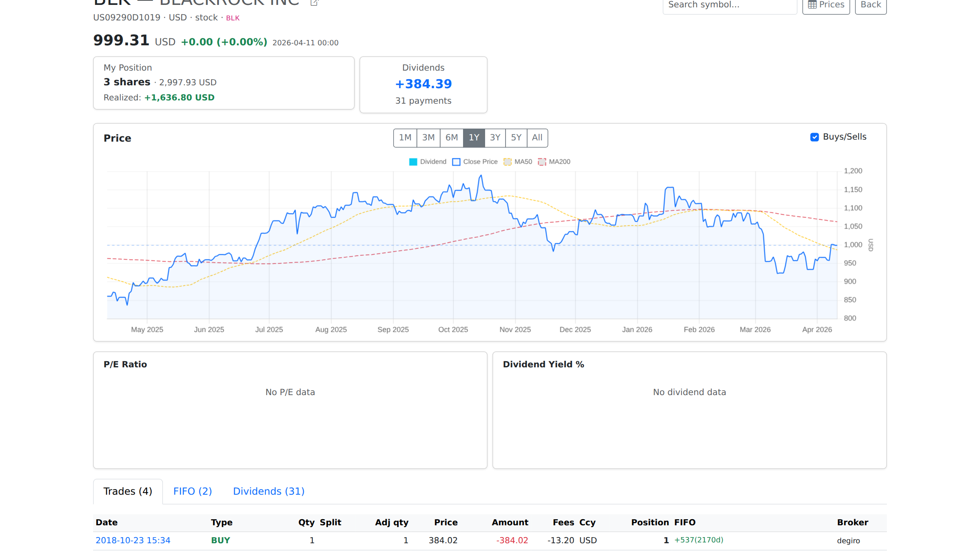Select the All price range
This screenshot has width=980, height=551.
[x=537, y=138]
